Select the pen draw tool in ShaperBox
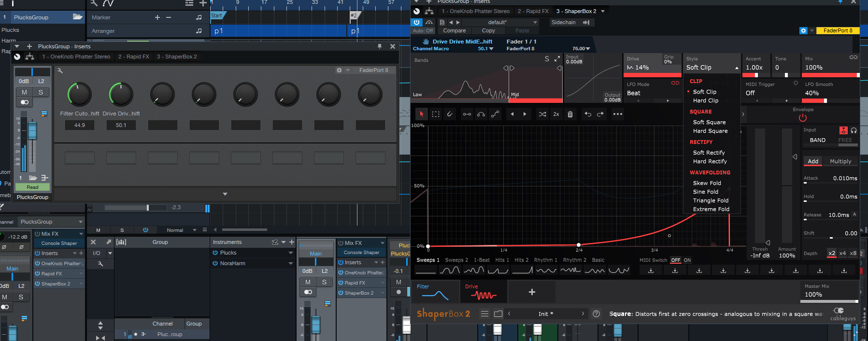The height and width of the screenshot is (341, 868). click(450, 114)
